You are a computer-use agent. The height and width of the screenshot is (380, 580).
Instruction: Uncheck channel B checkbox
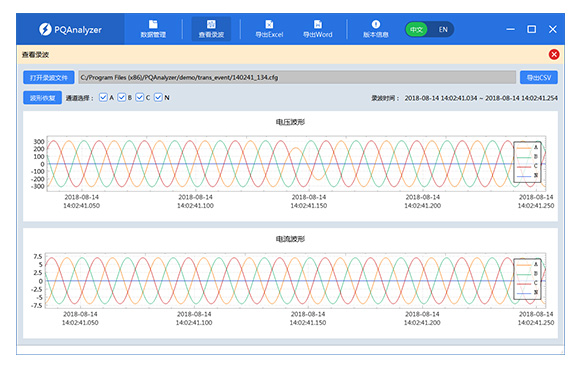tap(121, 97)
